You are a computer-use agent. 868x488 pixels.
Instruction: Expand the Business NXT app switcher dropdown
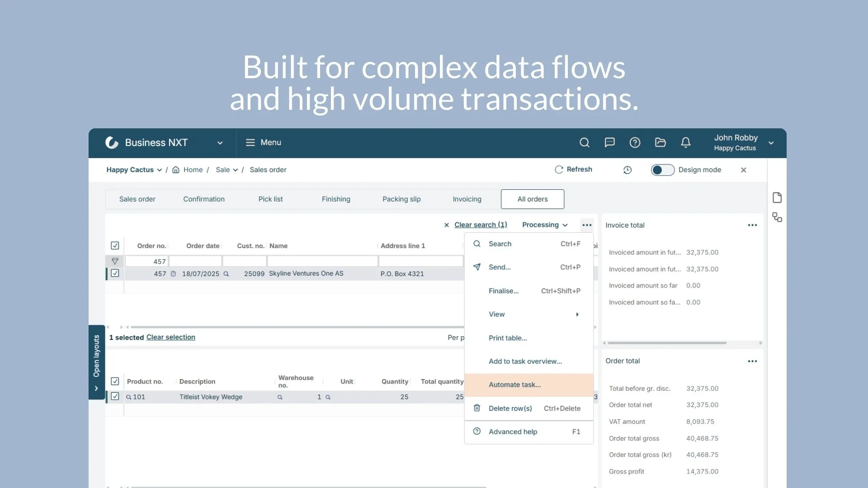pyautogui.click(x=220, y=143)
